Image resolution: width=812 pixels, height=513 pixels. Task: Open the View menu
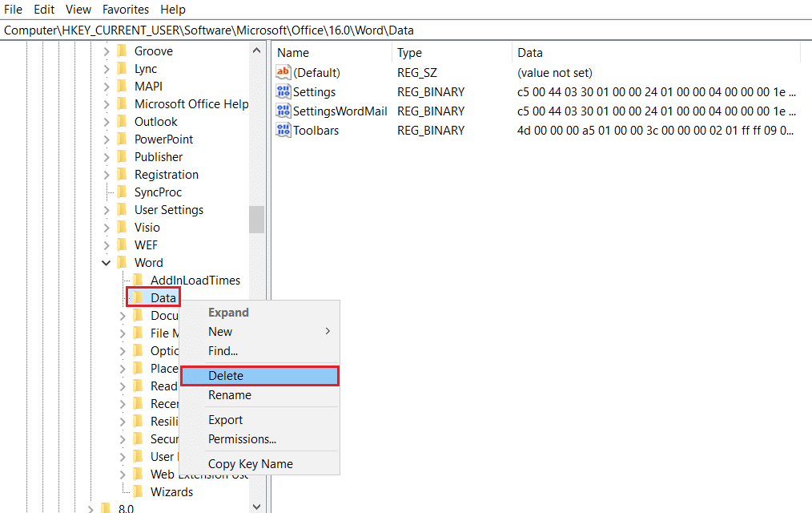[78, 10]
